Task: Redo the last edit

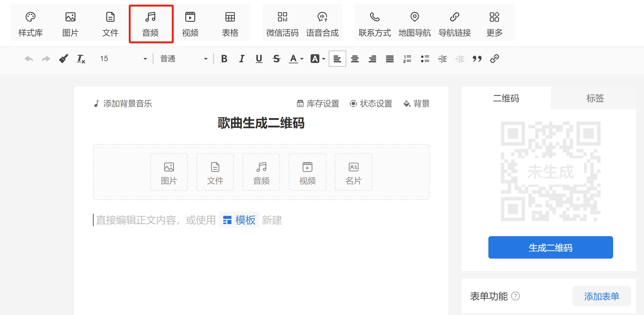Action: [x=46, y=59]
